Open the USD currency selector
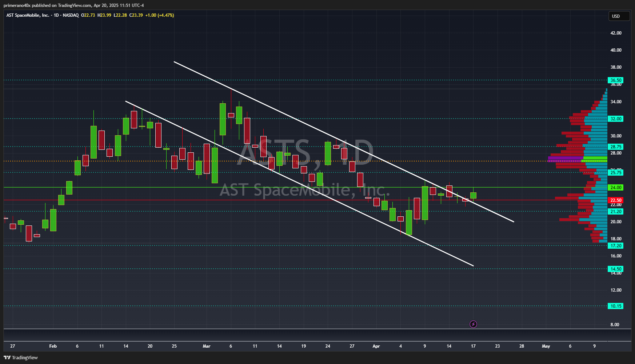Viewport: 635px width, 364px height. (619, 16)
